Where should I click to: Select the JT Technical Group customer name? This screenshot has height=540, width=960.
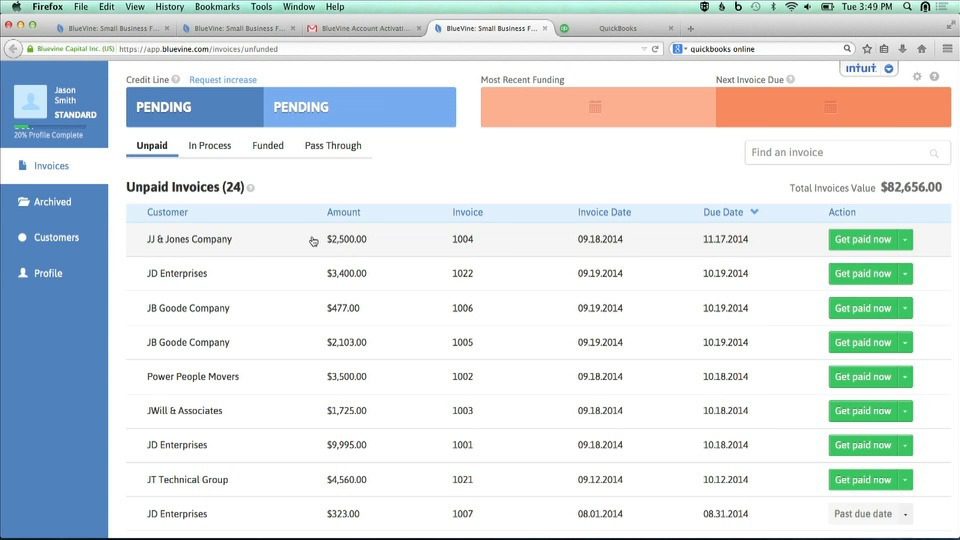pos(187,479)
